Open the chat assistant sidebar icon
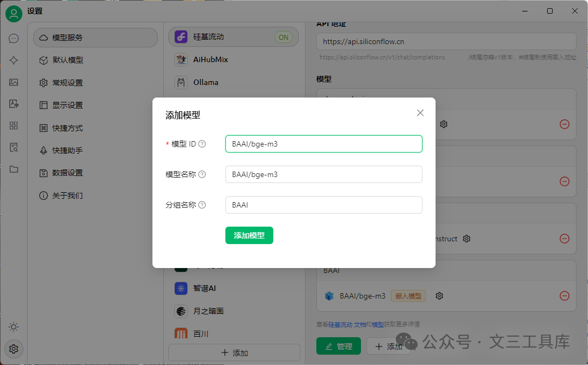Screen dimensions: 588x365 (x=14, y=38)
